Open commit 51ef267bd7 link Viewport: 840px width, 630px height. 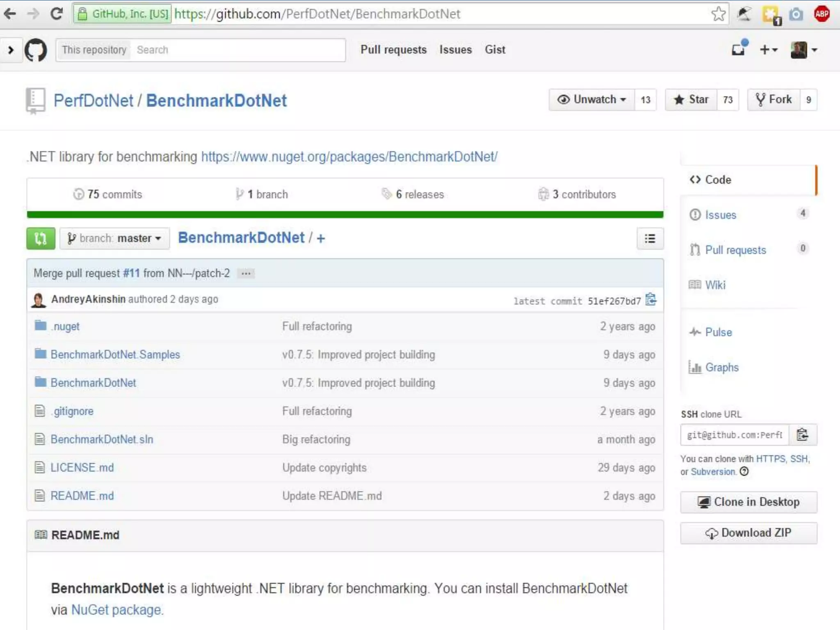pos(614,301)
